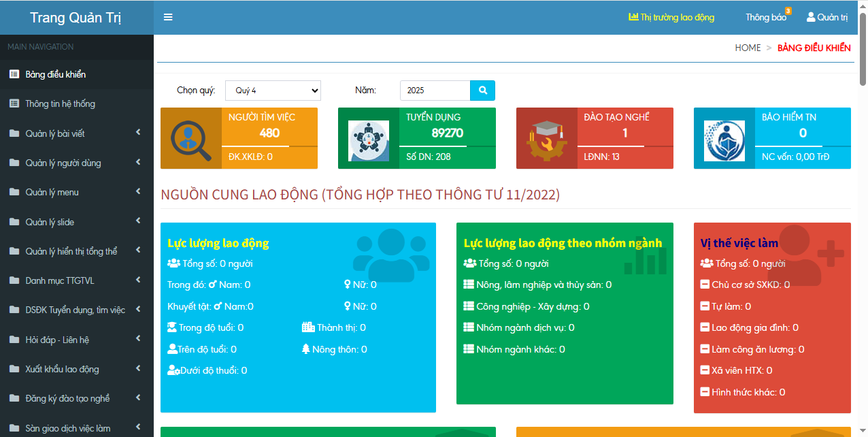Click the job seeker magnifier icon
Viewport: 868px width, 437px height.
pos(191,139)
